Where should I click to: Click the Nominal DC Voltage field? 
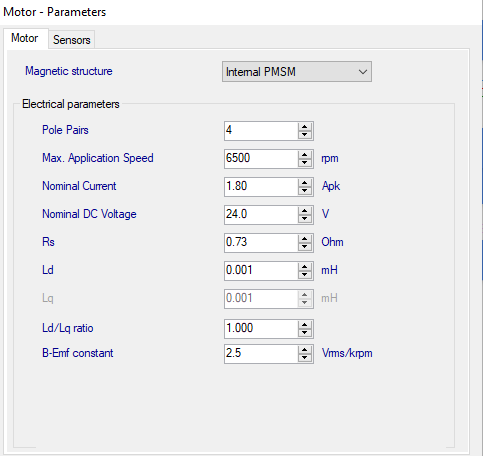click(261, 215)
